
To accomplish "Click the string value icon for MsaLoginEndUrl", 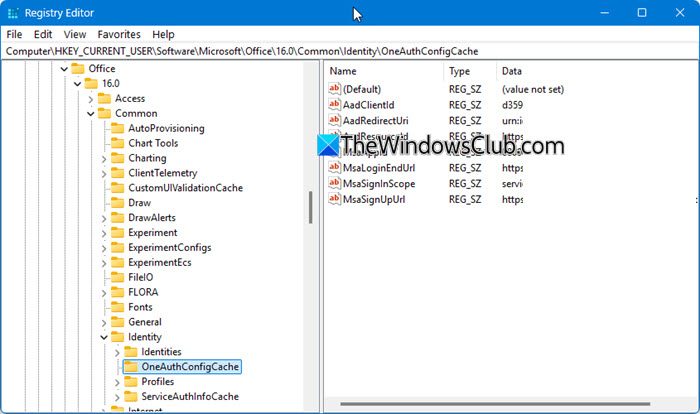I will 334,168.
